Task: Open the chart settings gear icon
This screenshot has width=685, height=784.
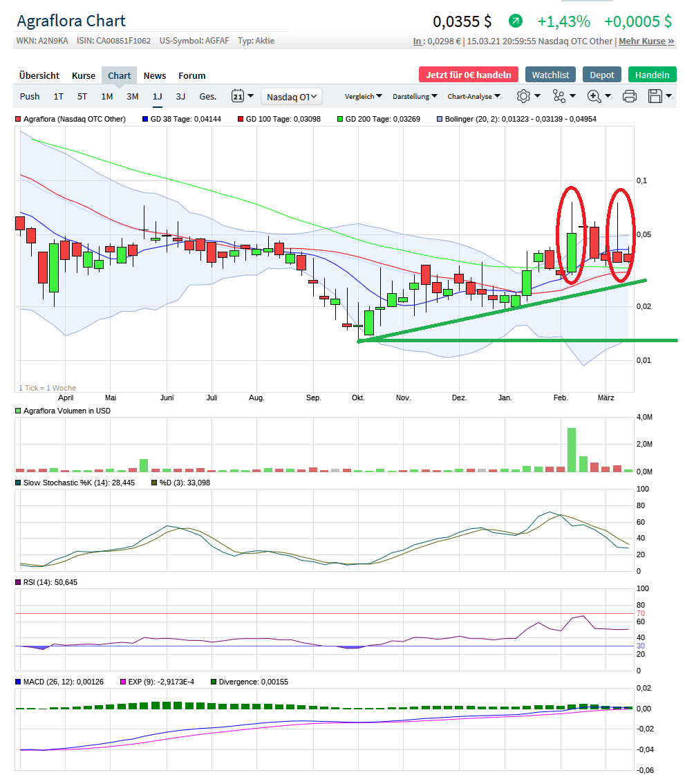Action: [524, 96]
